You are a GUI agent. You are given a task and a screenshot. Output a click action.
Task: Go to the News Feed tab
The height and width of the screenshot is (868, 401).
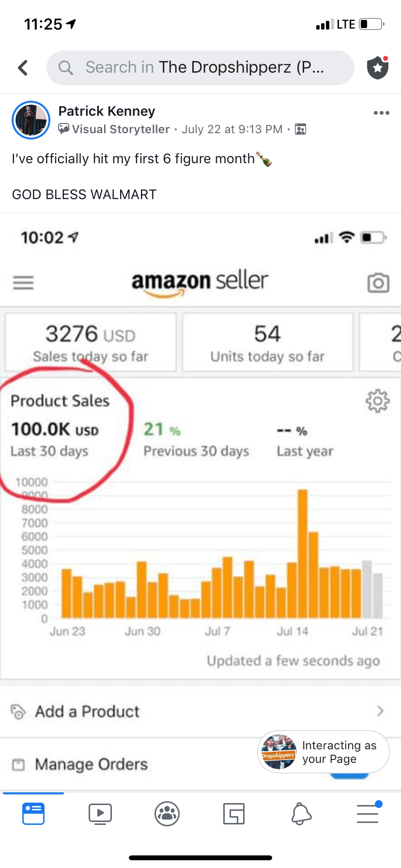pos(33,814)
